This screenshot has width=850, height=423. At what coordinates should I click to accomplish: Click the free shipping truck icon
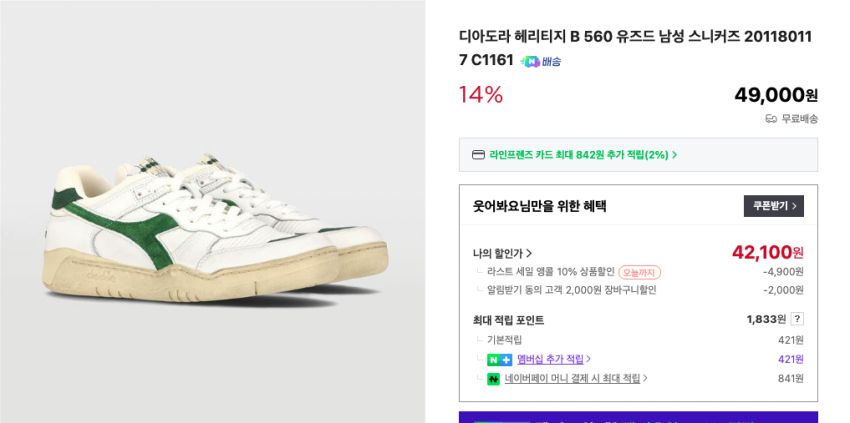(771, 118)
